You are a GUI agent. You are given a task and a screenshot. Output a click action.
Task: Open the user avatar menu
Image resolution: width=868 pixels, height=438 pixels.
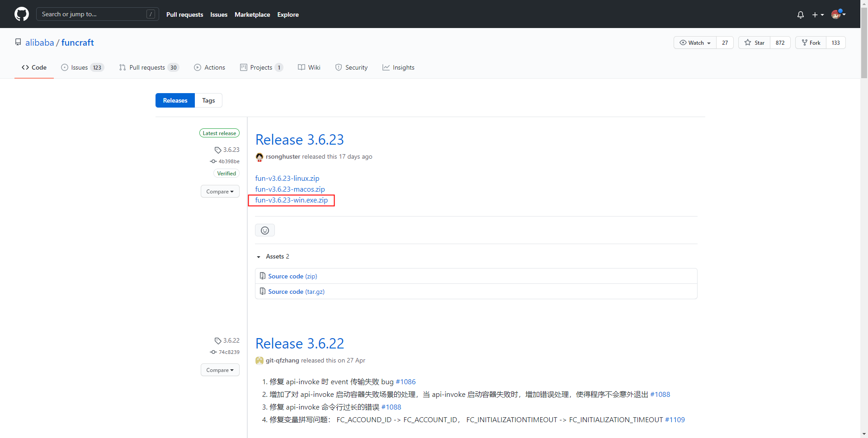(838, 14)
